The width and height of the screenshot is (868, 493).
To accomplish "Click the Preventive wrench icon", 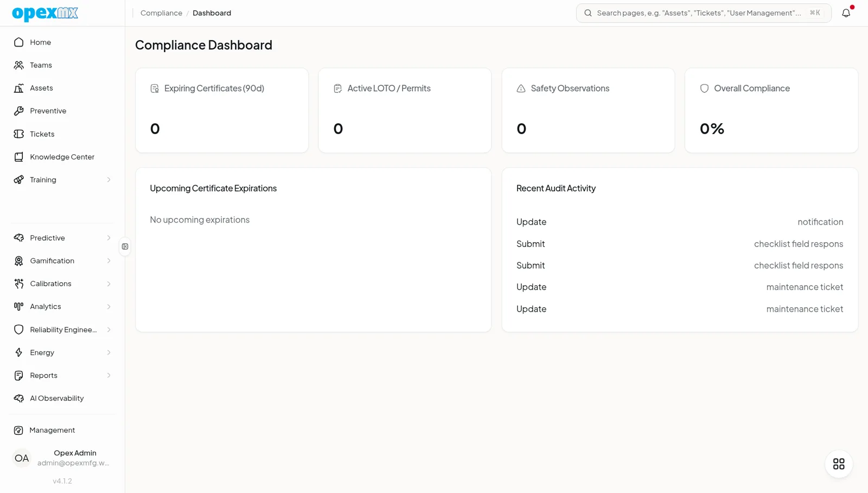I will point(19,111).
